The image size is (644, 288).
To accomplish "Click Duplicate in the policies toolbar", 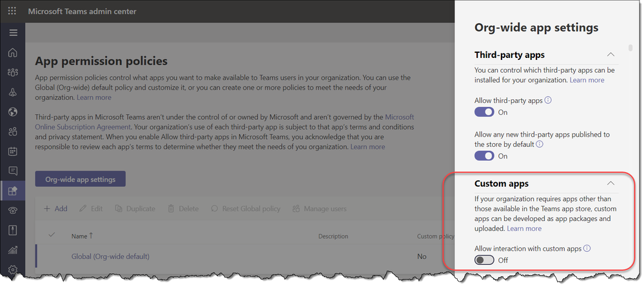I will point(135,209).
